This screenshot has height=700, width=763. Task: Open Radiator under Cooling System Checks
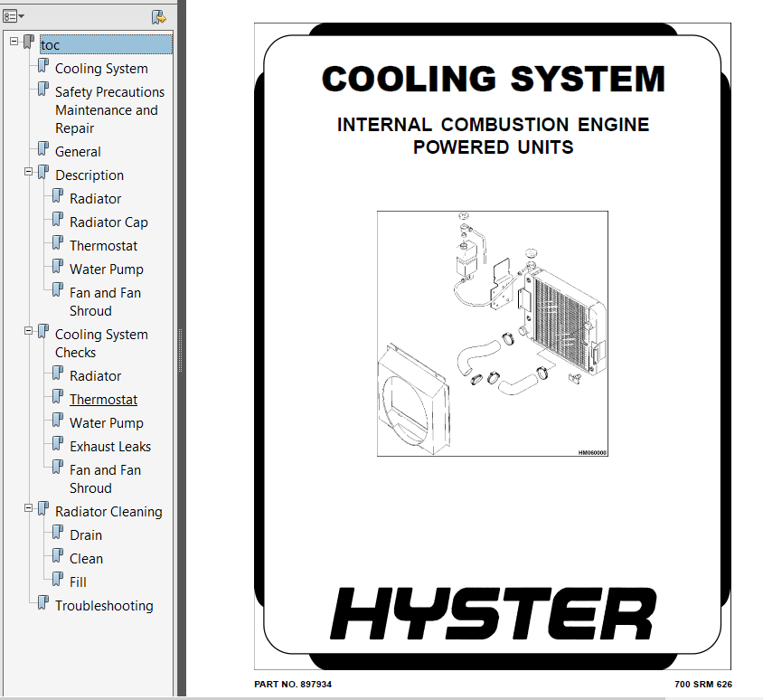pyautogui.click(x=96, y=376)
